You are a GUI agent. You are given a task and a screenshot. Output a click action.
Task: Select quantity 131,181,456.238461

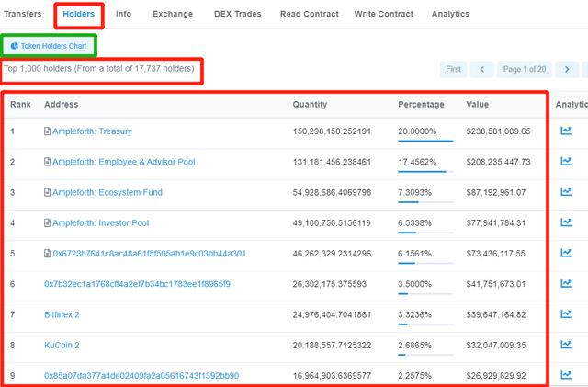(332, 162)
